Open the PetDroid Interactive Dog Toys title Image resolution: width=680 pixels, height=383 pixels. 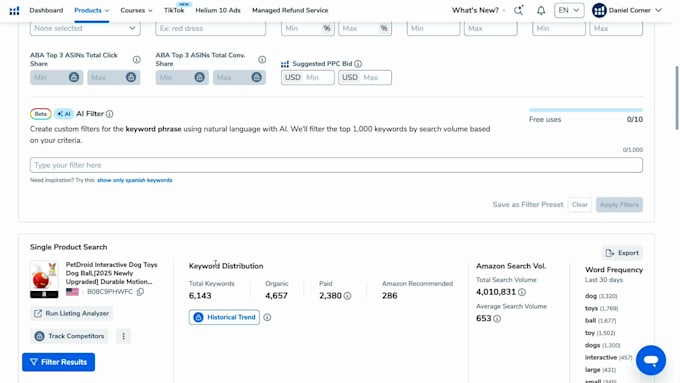pos(111,273)
